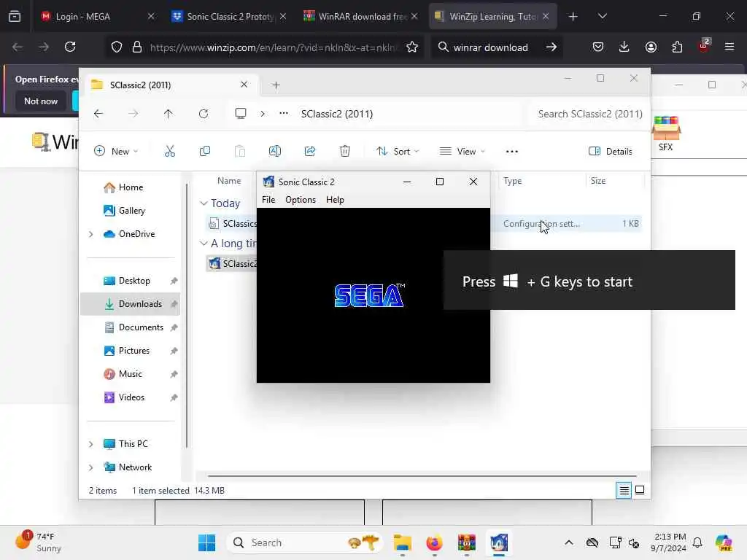This screenshot has height=560, width=747.
Task: Go up one folder level in Explorer
Action: 169,114
